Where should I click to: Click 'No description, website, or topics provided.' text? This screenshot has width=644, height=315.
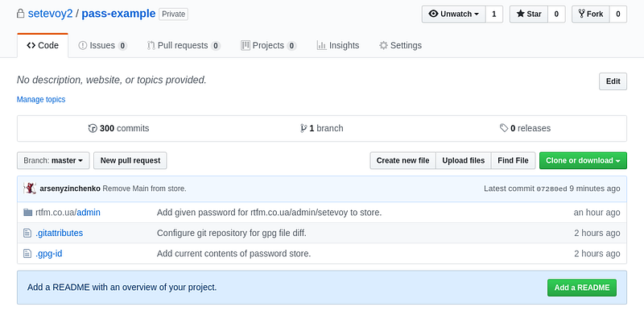pyautogui.click(x=112, y=81)
